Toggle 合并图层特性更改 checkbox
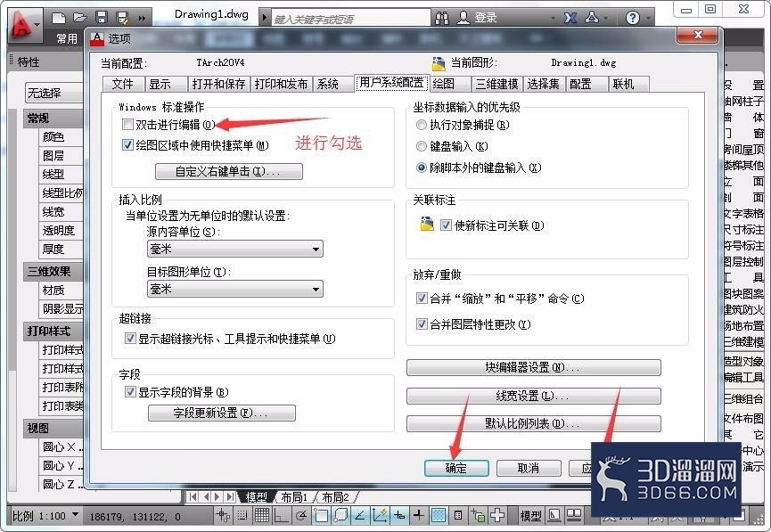Image resolution: width=771 pixels, height=532 pixels. 422,324
